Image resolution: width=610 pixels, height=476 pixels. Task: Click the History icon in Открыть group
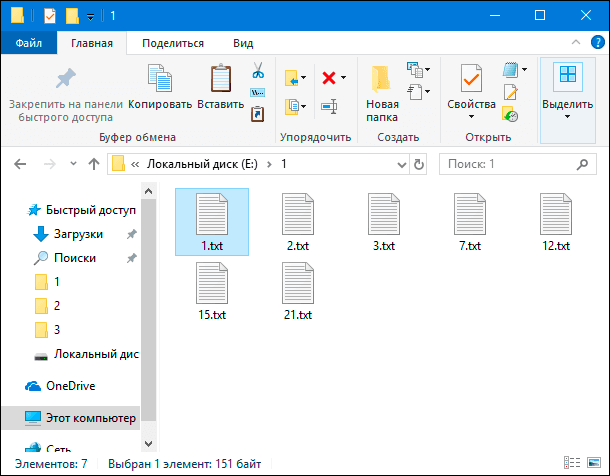click(510, 114)
